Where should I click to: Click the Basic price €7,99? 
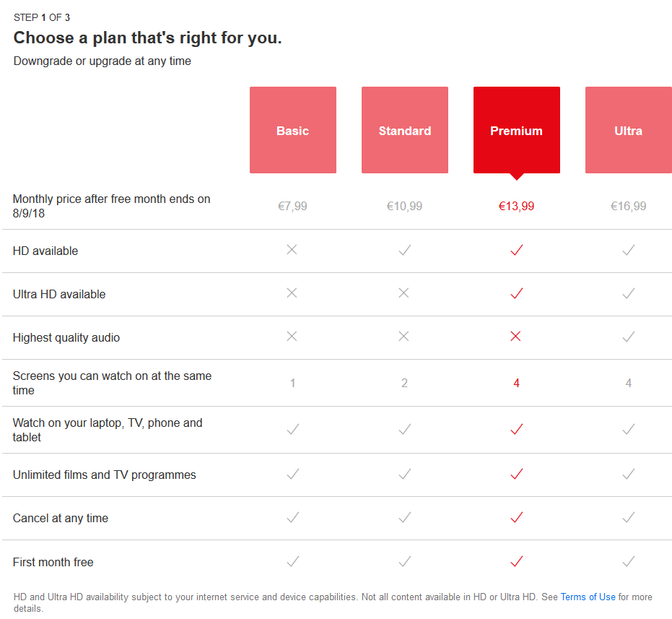(x=292, y=206)
